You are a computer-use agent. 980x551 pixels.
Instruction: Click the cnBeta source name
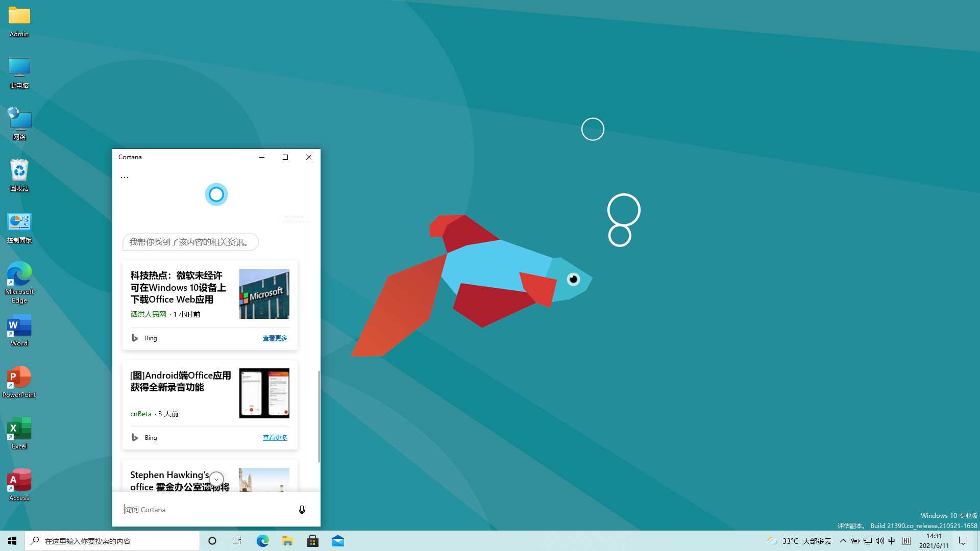point(141,414)
